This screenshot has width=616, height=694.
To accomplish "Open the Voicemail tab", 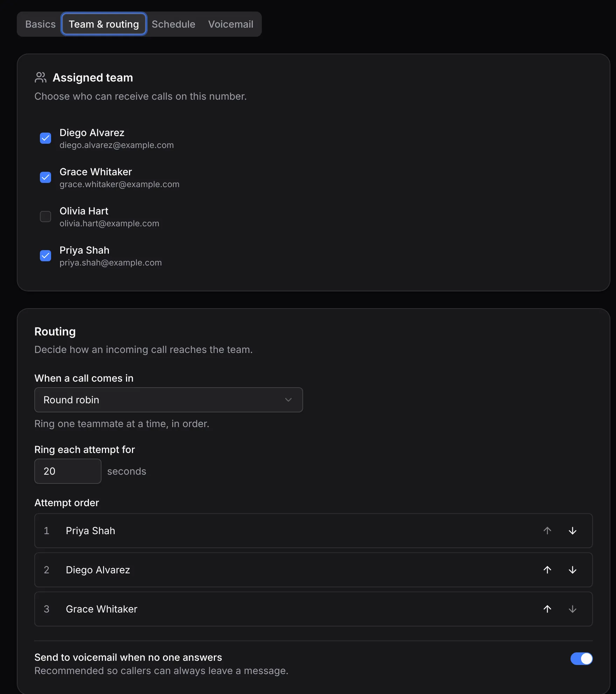I will [x=231, y=24].
